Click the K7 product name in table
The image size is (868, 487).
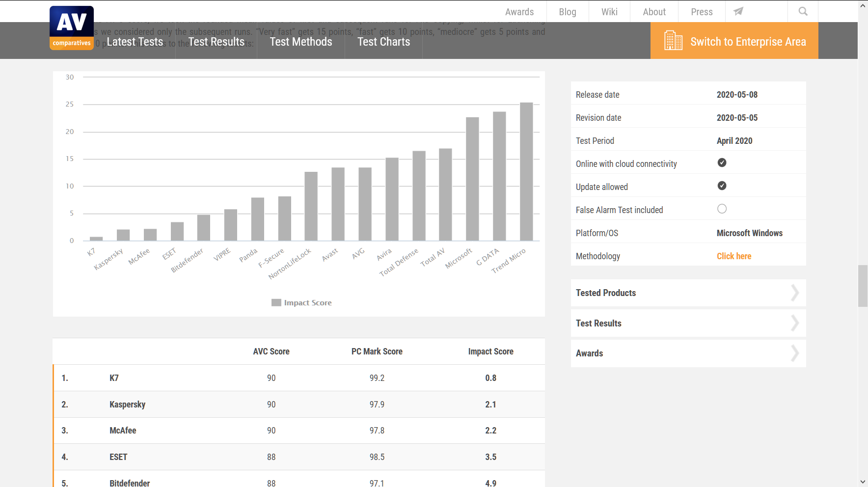(114, 378)
